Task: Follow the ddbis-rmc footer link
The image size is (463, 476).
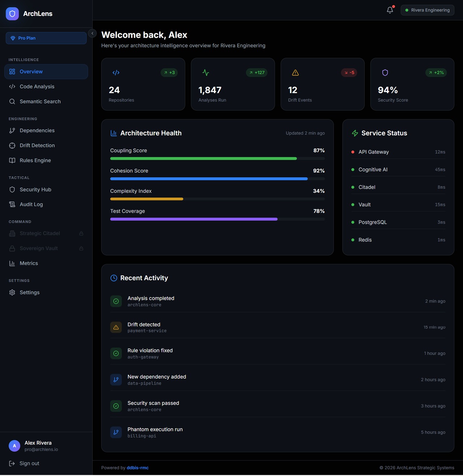Action: point(137,468)
